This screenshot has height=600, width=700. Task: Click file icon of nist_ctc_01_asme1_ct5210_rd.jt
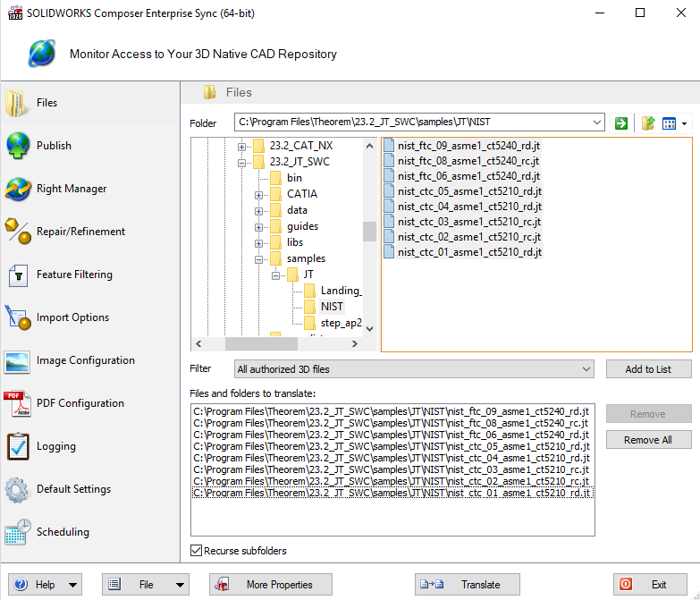pos(389,252)
